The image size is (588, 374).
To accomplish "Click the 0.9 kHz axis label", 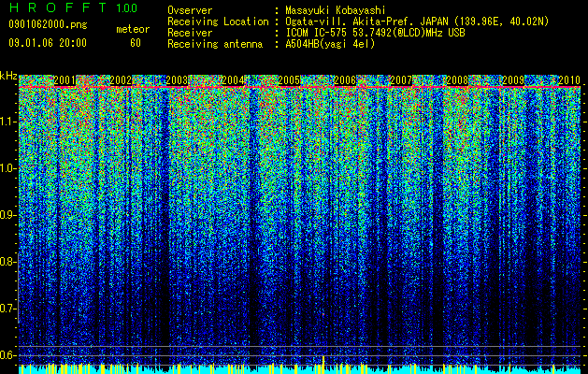I will coord(8,215).
